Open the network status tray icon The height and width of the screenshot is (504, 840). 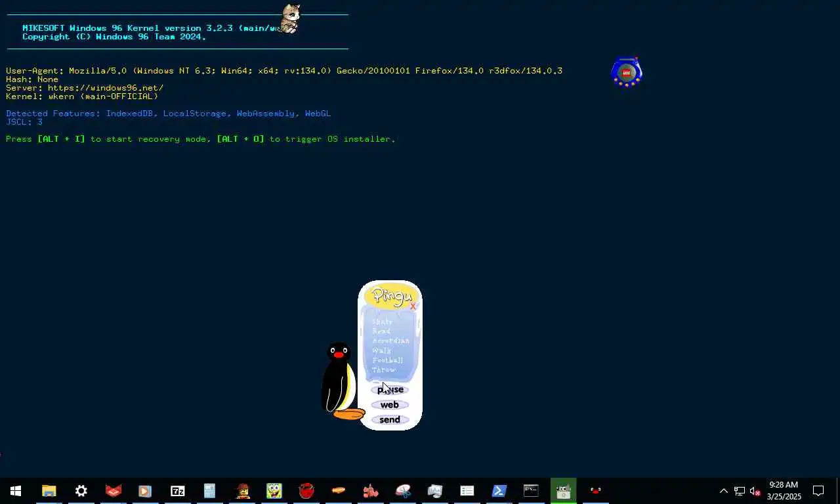740,491
